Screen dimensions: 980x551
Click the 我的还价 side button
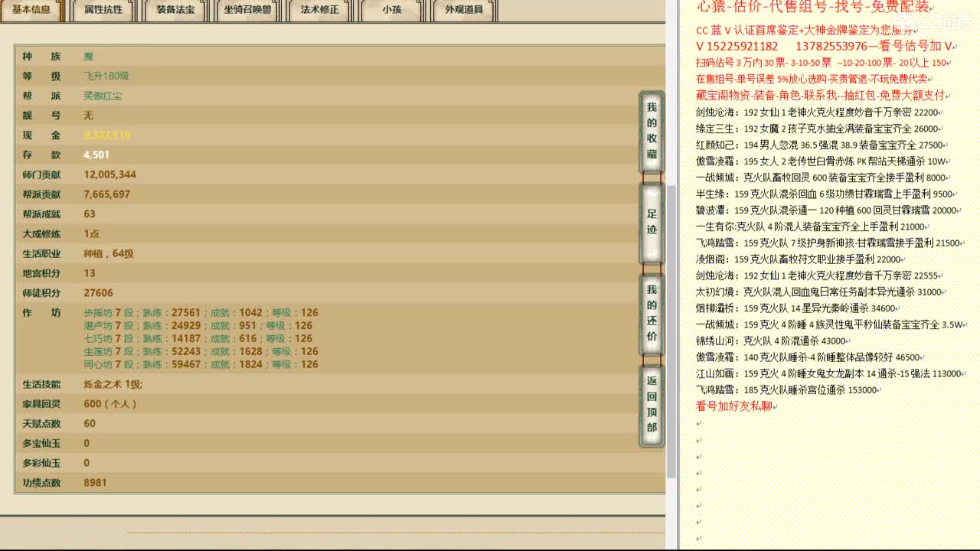coord(652,313)
